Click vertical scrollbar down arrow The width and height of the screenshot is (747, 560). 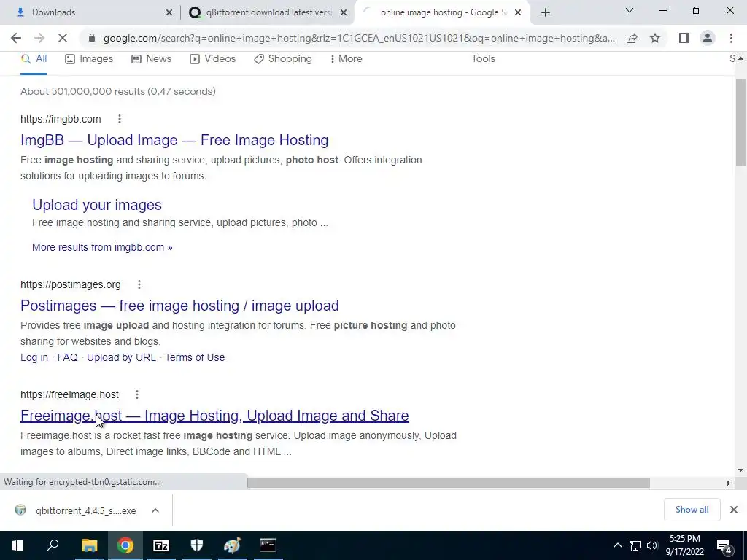point(740,470)
